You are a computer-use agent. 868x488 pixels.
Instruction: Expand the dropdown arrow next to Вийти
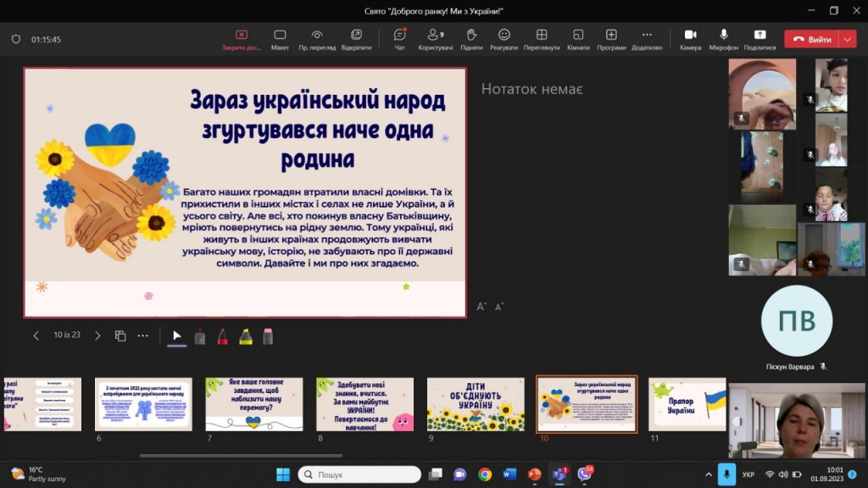coord(848,39)
